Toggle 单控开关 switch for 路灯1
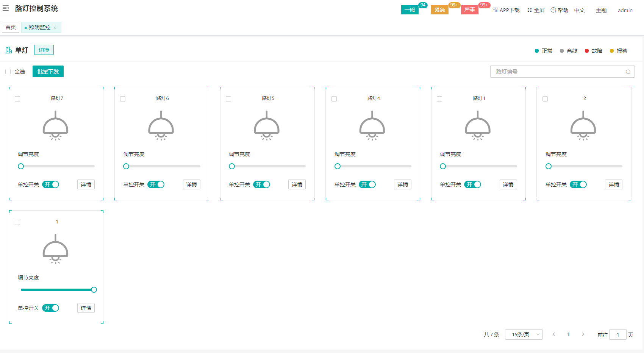644x353 pixels. tap(472, 184)
